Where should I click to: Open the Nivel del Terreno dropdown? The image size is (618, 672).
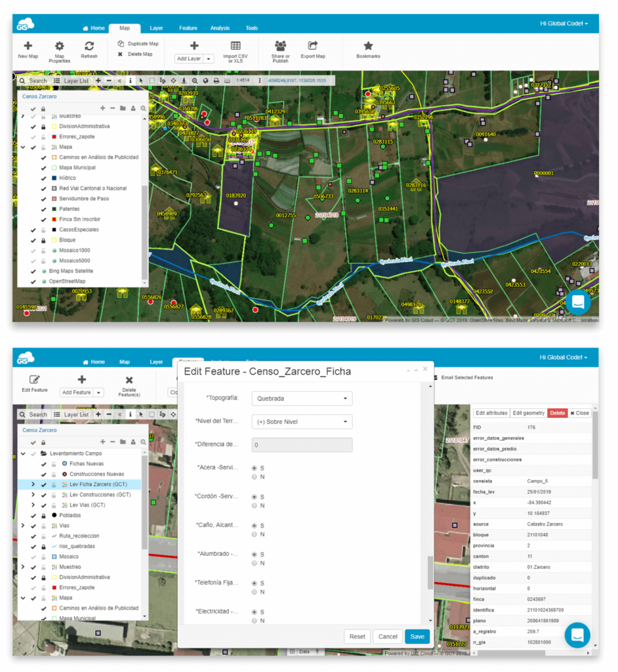[x=302, y=422]
